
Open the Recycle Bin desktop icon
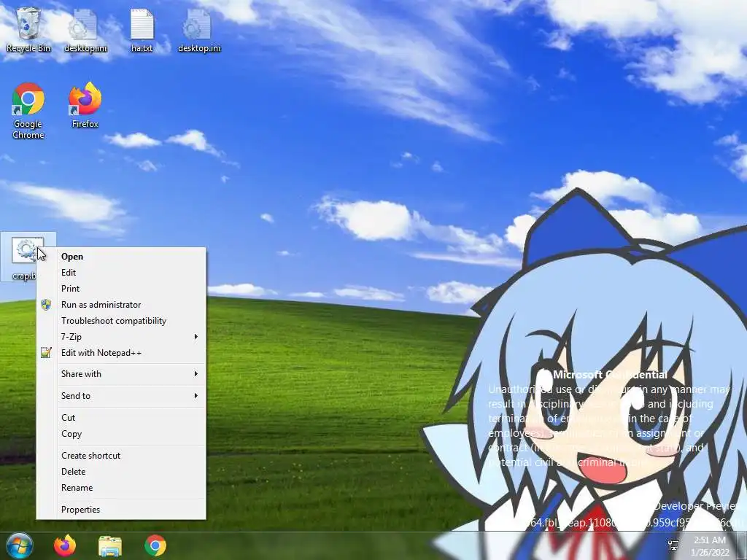click(28, 29)
